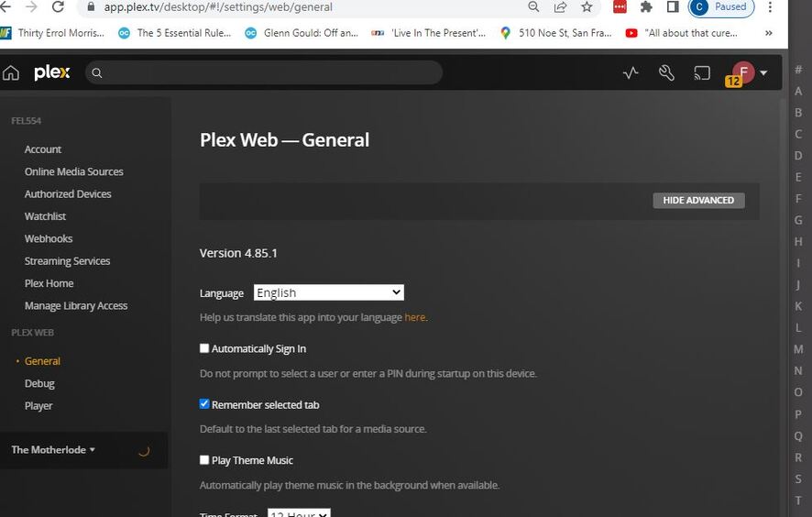The width and height of the screenshot is (812, 517).
Task: Open Thirty Errol Morris bookmark
Action: pos(52,33)
